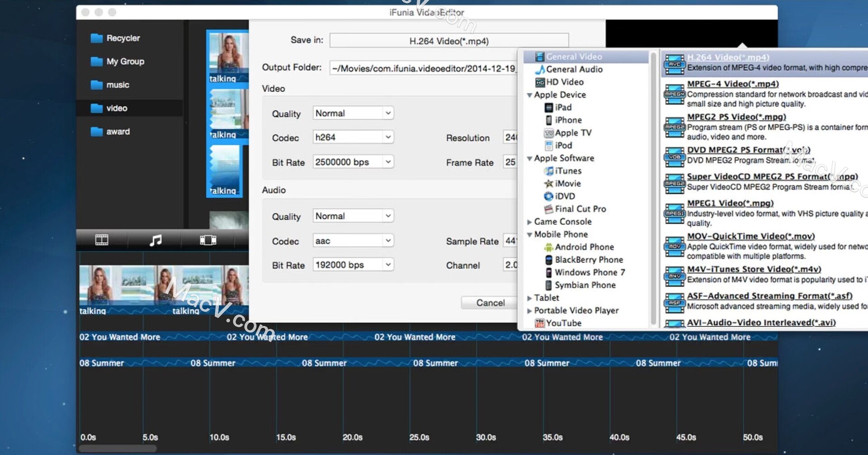Switch to the transitions tab icon
Screen dimensions: 868x455
pyautogui.click(x=208, y=240)
